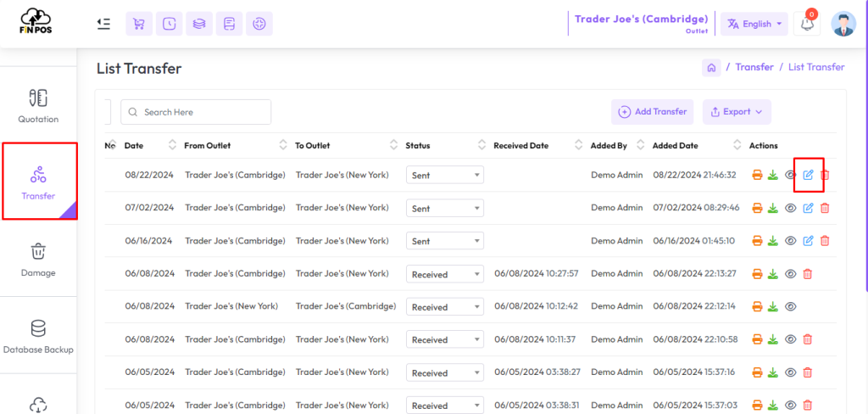Open the English language selector

pyautogui.click(x=754, y=24)
